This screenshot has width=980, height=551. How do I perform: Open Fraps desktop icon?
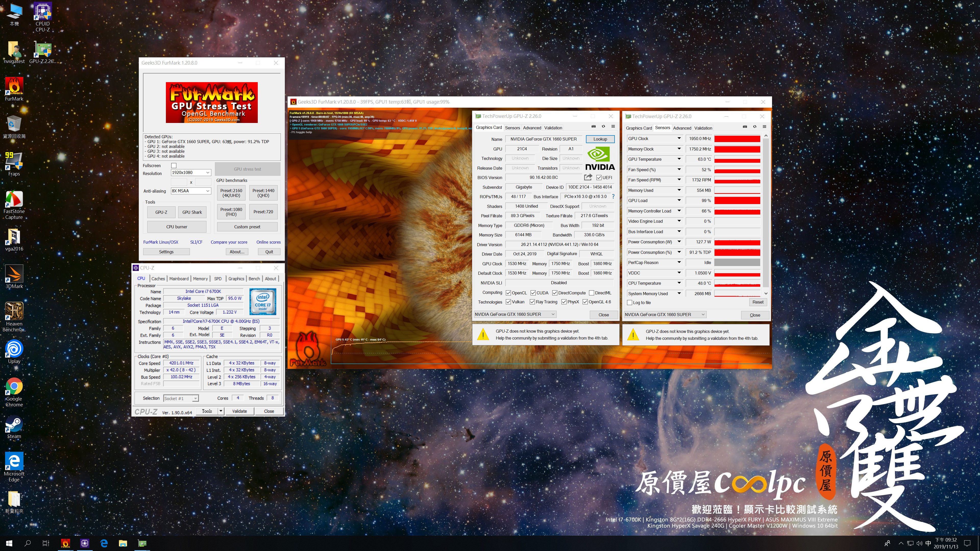14,164
